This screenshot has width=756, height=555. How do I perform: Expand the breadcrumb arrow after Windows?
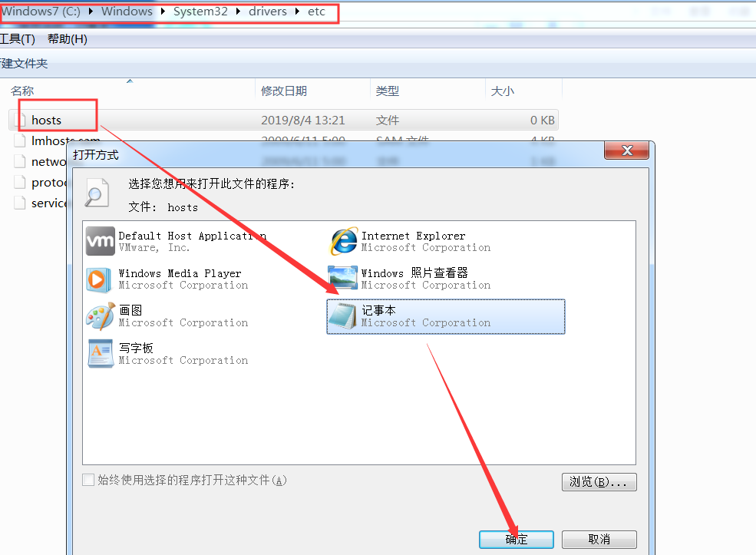[164, 13]
